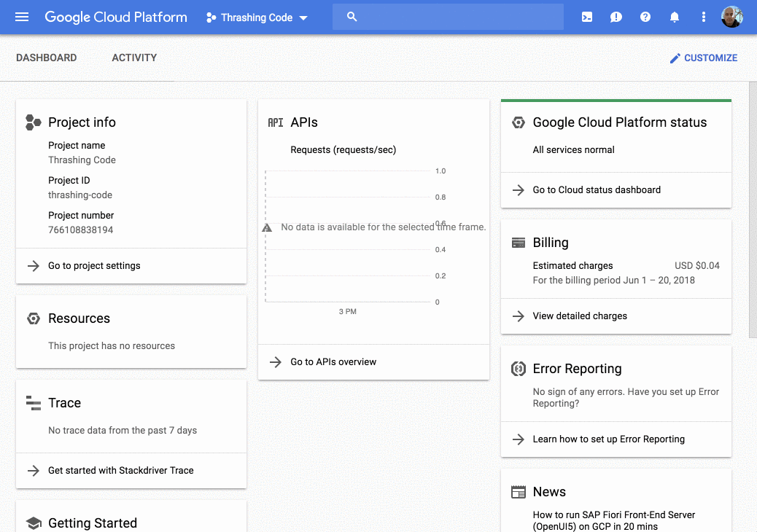The image size is (757, 532).
Task: Go to project settings link
Action: point(94,266)
